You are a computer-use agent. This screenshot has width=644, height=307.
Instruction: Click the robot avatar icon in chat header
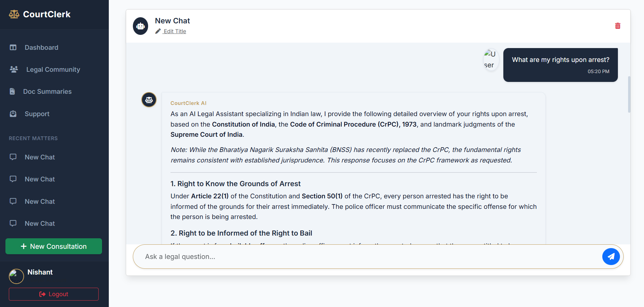141,26
